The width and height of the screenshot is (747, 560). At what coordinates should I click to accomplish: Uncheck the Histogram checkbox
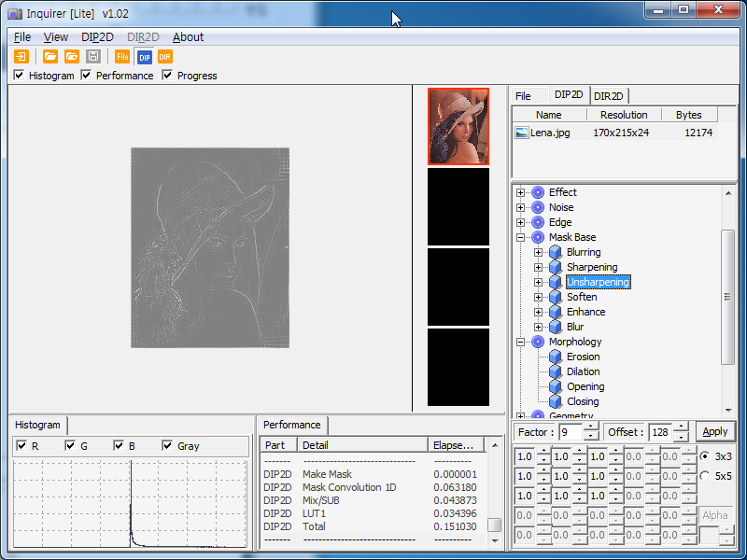(20, 76)
